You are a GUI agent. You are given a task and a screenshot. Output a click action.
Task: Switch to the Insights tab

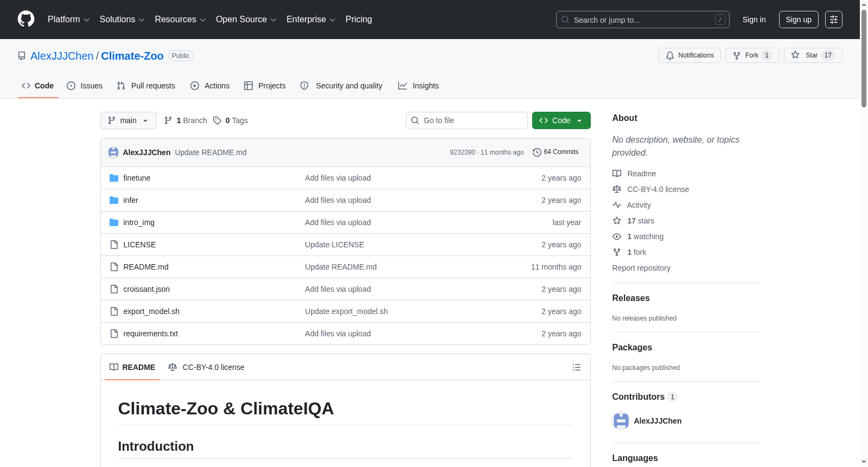click(x=418, y=86)
